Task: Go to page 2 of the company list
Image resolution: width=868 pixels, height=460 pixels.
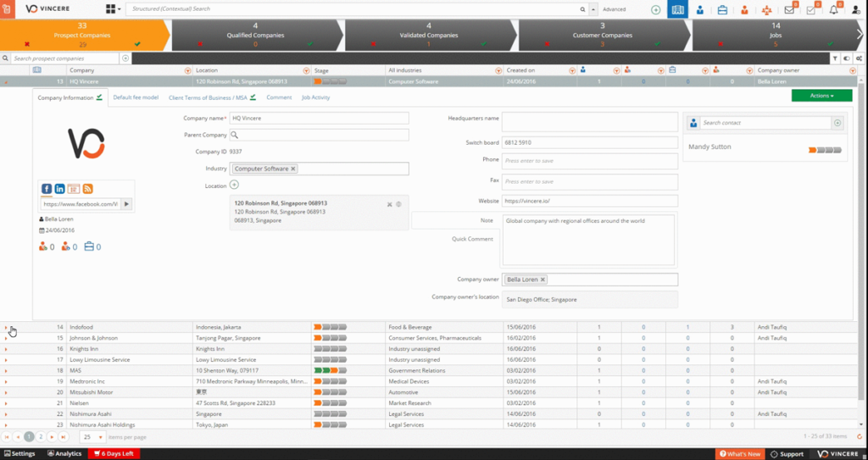Action: (41, 437)
